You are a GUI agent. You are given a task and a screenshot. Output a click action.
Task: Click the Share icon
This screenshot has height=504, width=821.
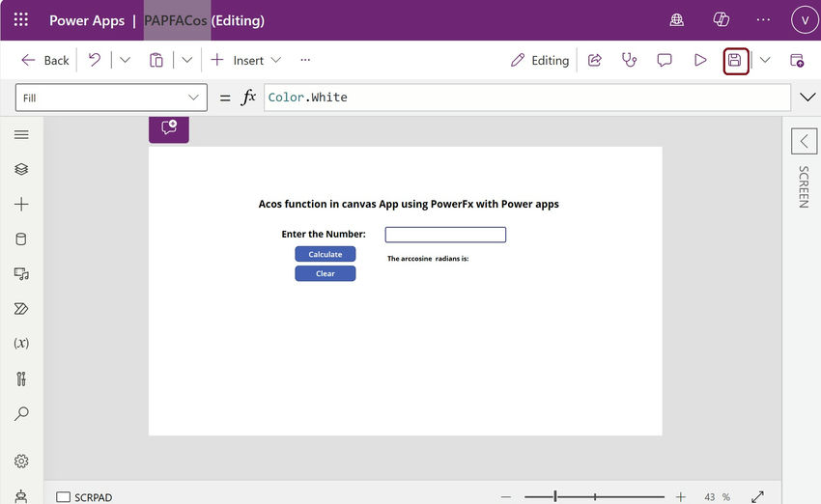click(595, 60)
